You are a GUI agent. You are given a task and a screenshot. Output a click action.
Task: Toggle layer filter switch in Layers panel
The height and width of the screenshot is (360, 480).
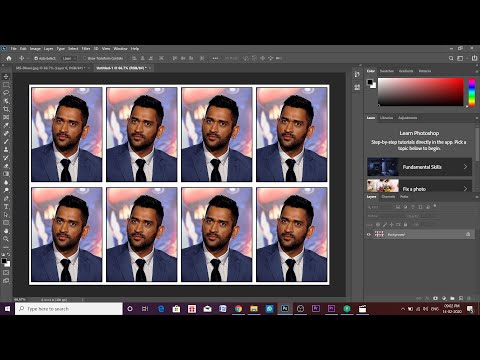coord(435,207)
